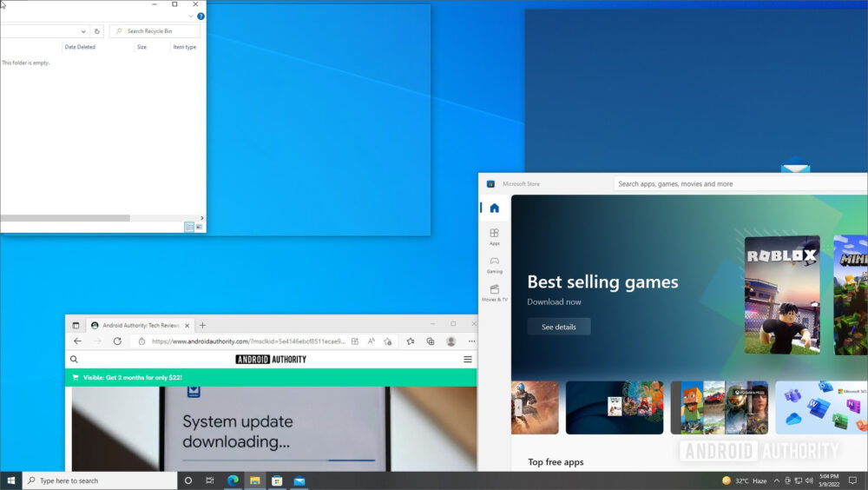Switch Recycle Bin to large icons view
This screenshot has height=490, width=868.
tap(200, 227)
